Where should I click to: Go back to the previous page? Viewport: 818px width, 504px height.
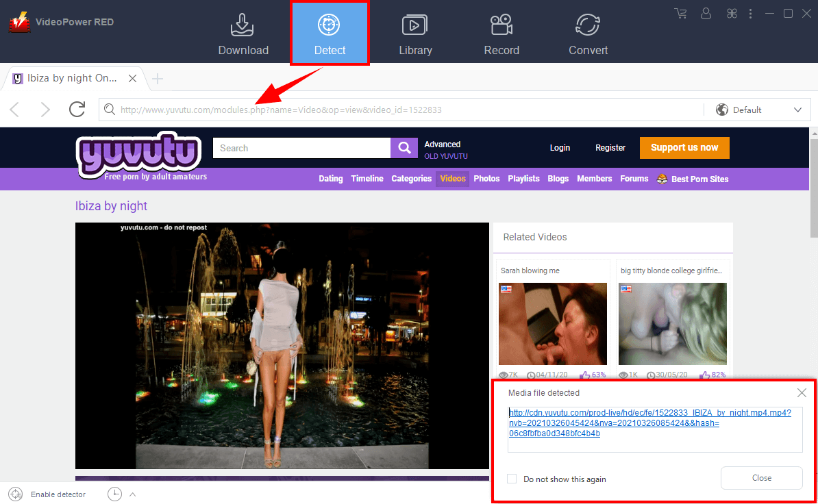click(14, 110)
